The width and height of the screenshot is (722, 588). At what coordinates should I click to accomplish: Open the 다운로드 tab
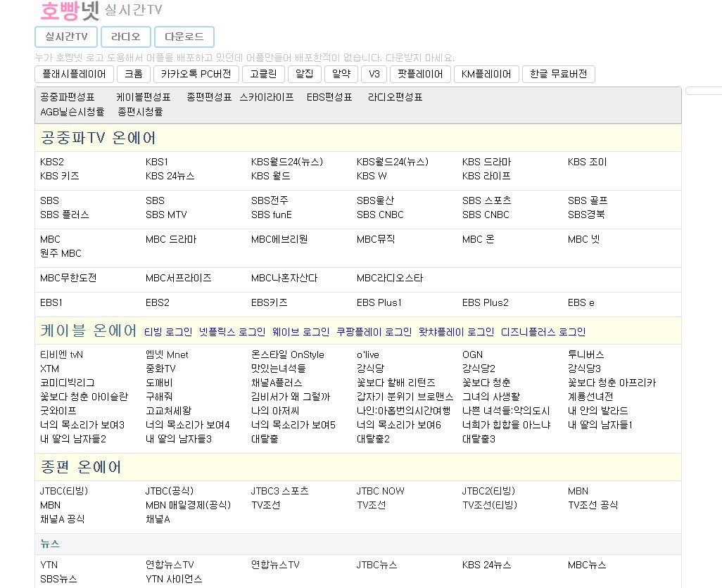click(184, 37)
